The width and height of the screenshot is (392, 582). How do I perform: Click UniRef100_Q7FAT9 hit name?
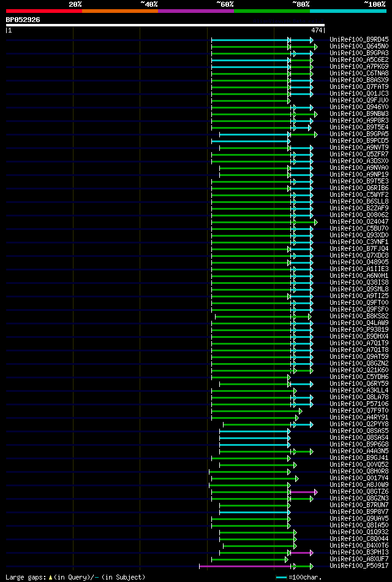click(359, 87)
